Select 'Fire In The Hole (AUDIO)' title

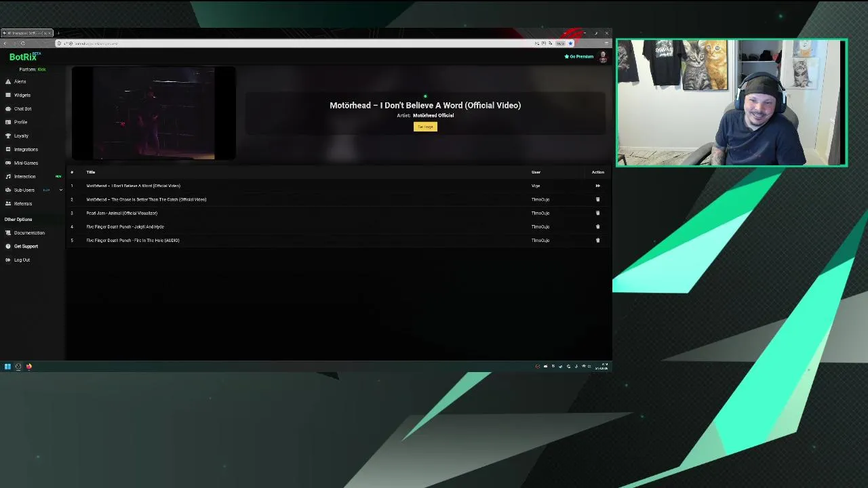tap(133, 240)
